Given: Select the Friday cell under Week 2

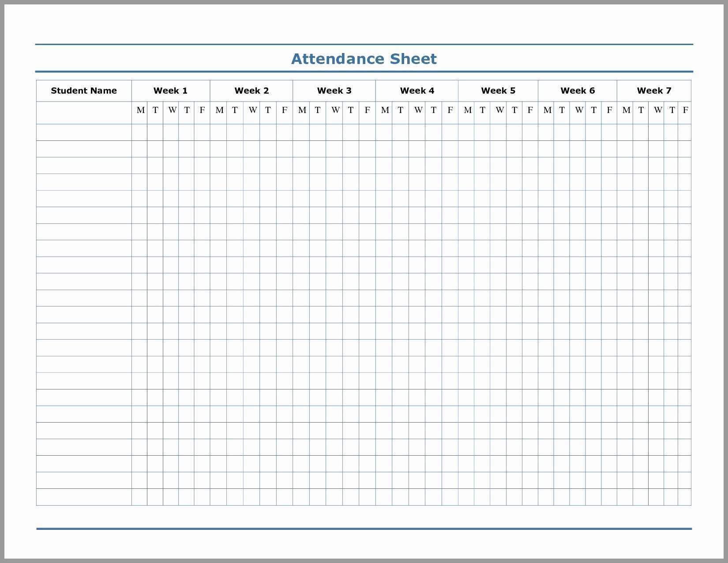Looking at the screenshot, I should [285, 110].
